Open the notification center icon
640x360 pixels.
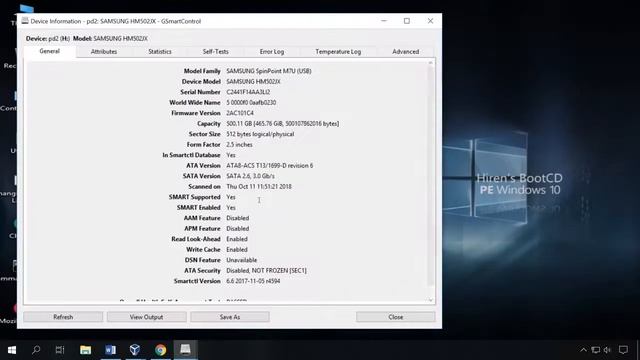point(623,350)
